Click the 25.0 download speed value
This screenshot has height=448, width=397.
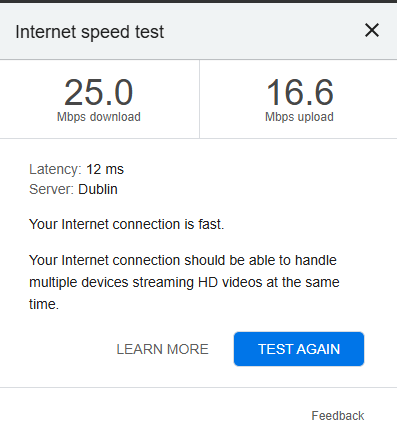pyautogui.click(x=99, y=92)
